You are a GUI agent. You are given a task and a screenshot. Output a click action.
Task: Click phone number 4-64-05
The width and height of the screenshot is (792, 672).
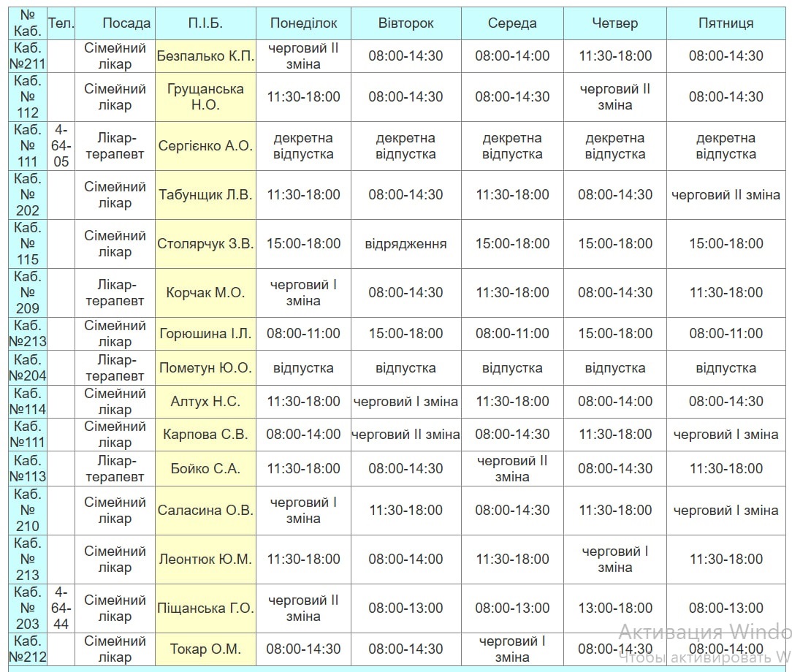point(61,146)
